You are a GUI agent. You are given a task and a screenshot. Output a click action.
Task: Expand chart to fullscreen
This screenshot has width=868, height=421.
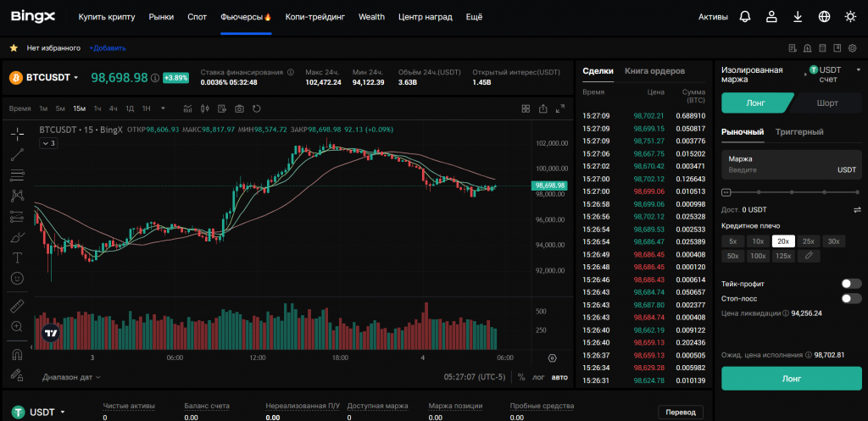coord(560,108)
